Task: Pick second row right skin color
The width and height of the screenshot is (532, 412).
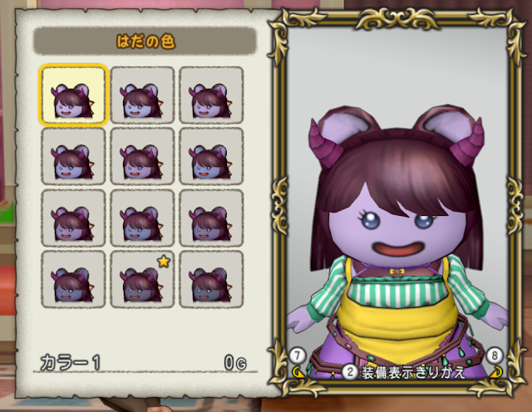Action: coord(211,156)
